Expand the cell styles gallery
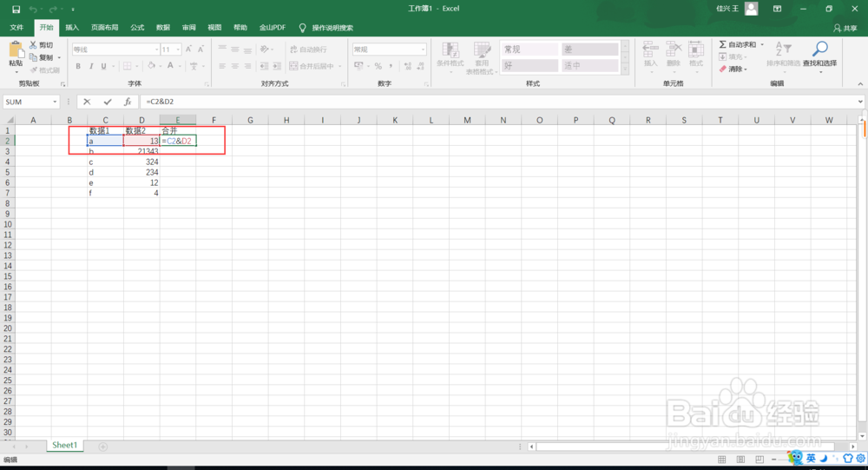 (x=625, y=70)
